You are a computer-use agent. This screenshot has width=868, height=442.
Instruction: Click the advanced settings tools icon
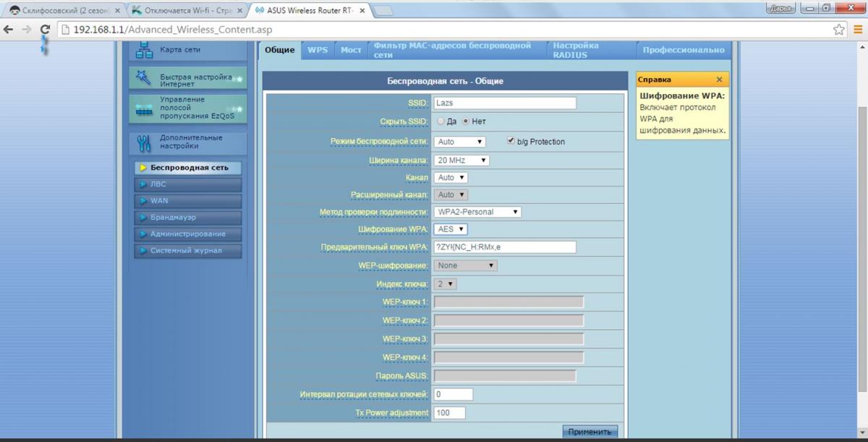click(143, 143)
